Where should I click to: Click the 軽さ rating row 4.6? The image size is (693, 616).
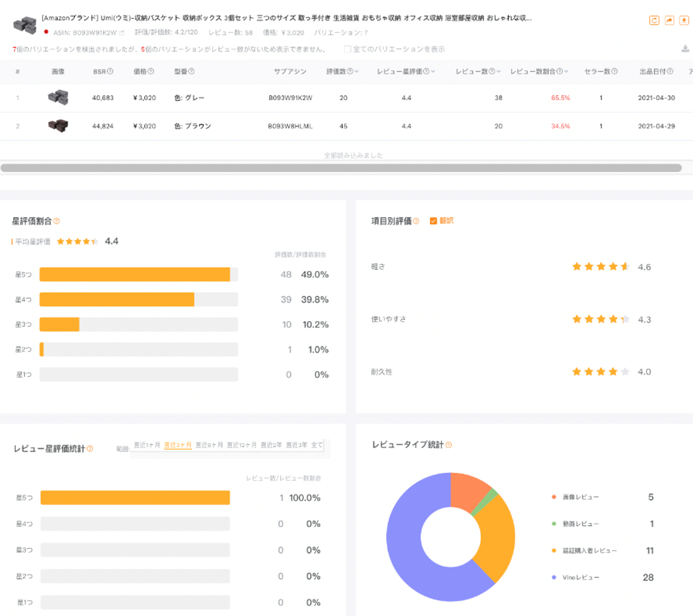point(511,267)
